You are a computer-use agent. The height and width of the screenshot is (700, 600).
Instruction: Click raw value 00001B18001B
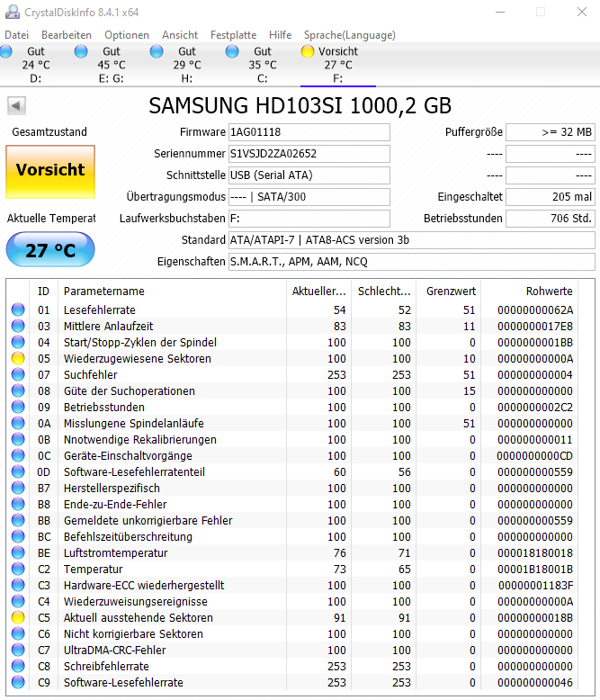click(x=535, y=569)
